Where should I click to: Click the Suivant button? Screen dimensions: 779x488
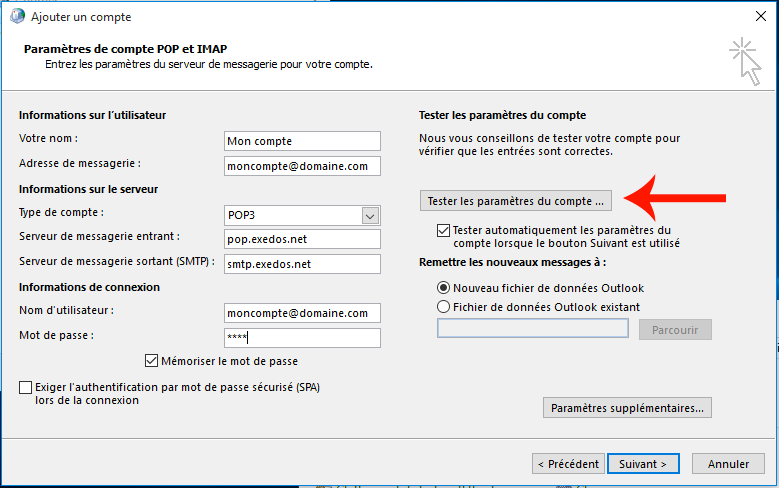click(x=643, y=464)
